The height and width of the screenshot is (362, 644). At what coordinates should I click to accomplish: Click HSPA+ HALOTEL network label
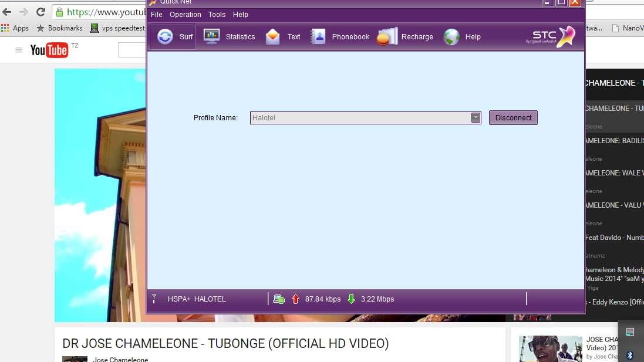tap(197, 299)
